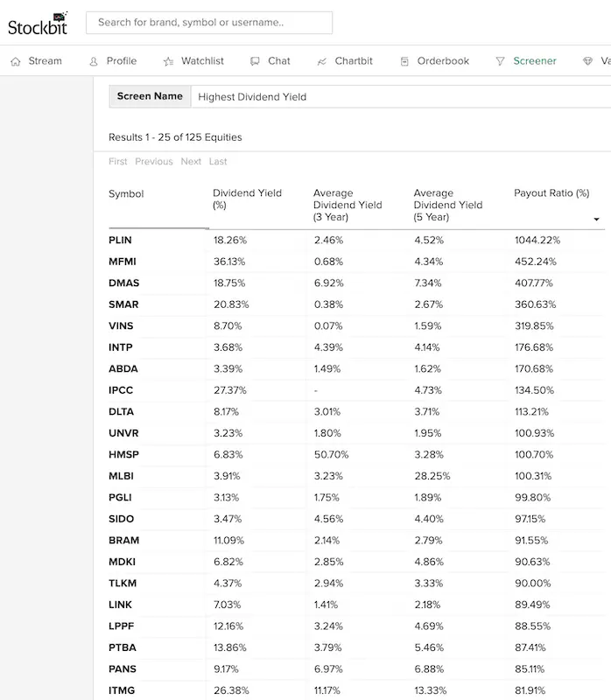Sort results by the Symbol column
The width and height of the screenshot is (611, 700).
[126, 193]
